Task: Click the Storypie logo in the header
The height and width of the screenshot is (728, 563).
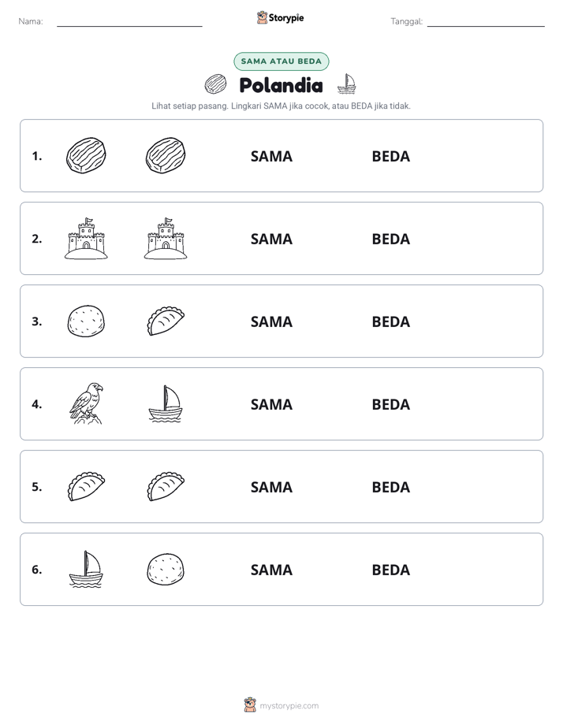Action: 281,17
